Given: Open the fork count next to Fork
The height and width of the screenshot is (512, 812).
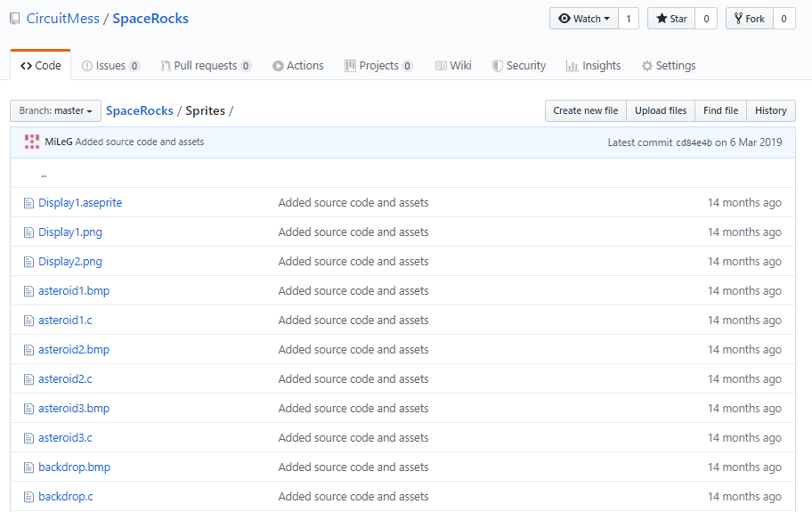Looking at the screenshot, I should click(784, 19).
